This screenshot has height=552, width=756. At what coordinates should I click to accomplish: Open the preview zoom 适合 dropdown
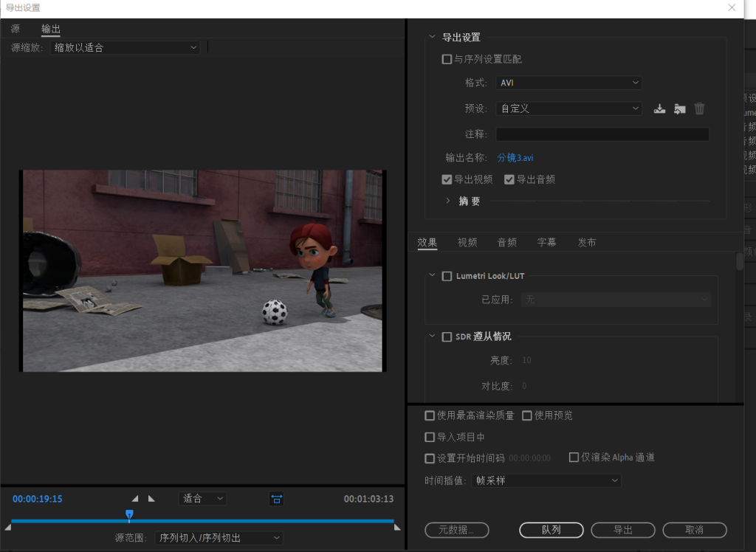tap(202, 498)
